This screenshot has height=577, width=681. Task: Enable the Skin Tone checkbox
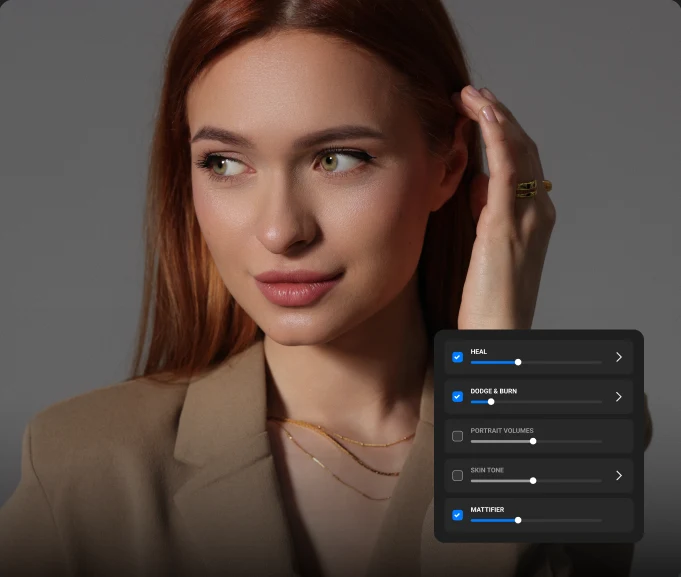[x=457, y=475]
